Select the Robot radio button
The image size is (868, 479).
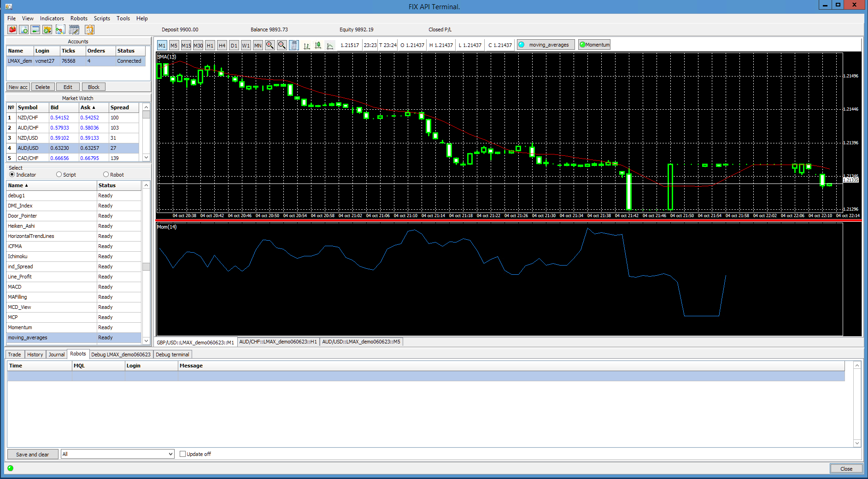point(106,175)
